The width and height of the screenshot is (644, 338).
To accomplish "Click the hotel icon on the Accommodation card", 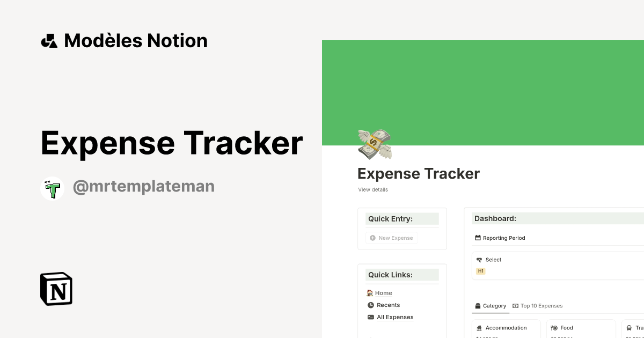I will pos(479,328).
